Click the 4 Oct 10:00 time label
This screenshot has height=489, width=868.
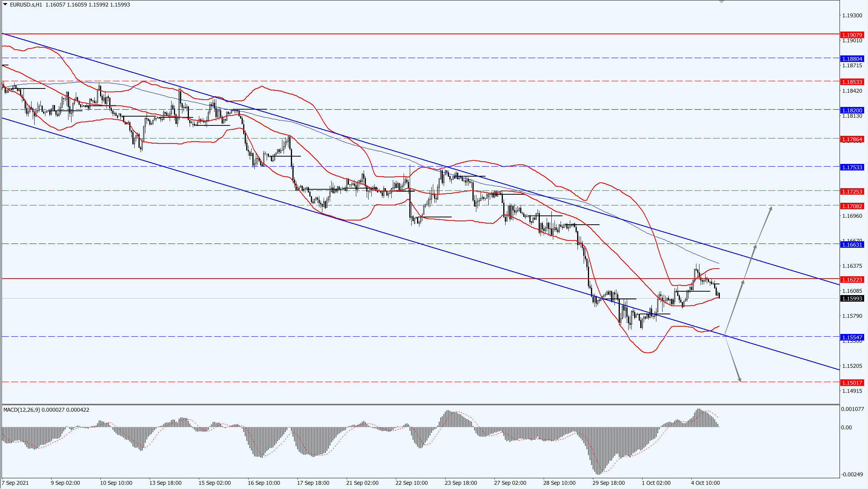point(706,483)
